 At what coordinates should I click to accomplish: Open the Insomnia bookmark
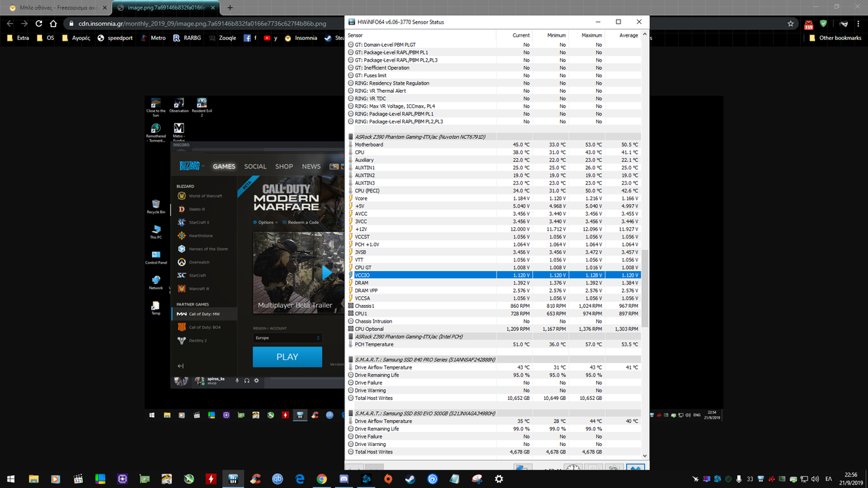[x=301, y=38]
